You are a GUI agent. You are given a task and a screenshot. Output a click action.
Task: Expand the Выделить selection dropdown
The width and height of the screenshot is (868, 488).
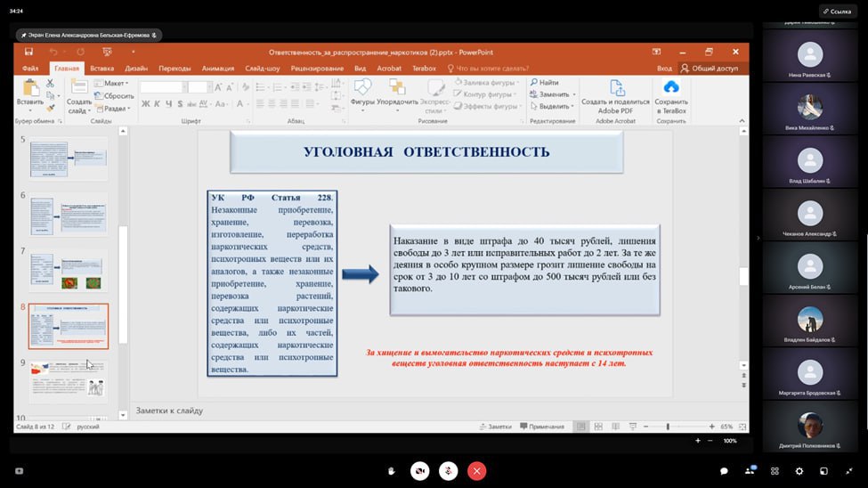click(x=554, y=106)
